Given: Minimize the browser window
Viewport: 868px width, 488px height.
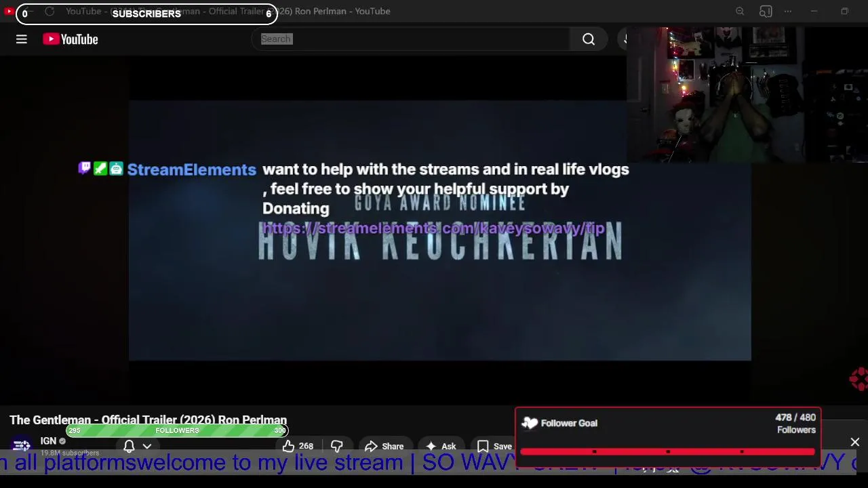Looking at the screenshot, I should point(814,12).
